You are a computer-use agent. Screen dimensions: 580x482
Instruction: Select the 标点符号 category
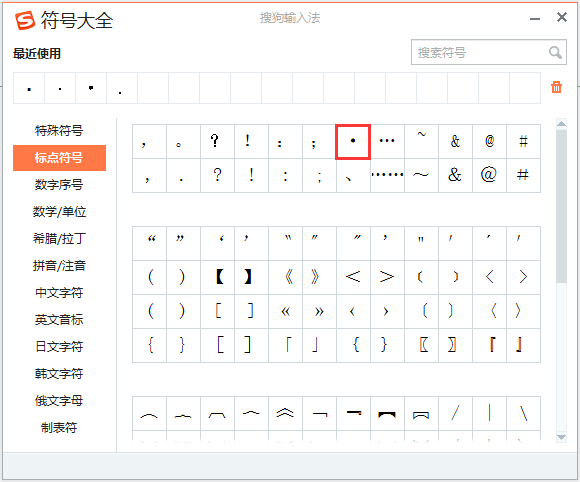pos(59,158)
